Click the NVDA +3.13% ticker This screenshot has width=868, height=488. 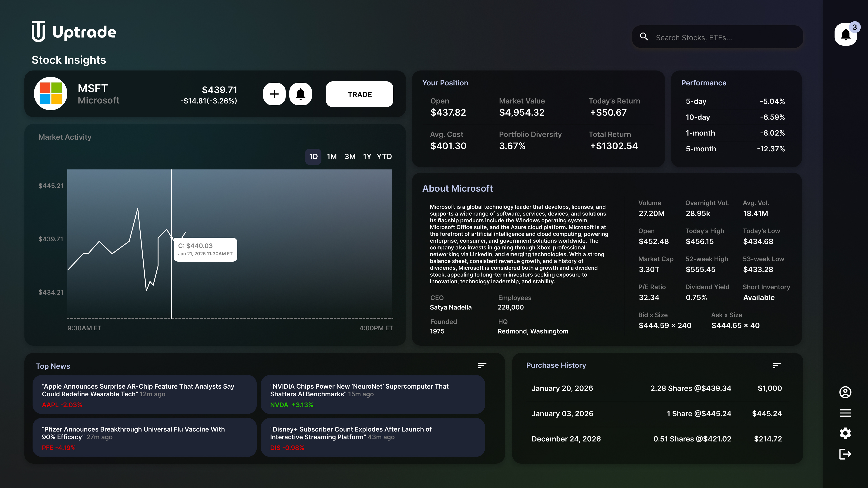tap(292, 405)
